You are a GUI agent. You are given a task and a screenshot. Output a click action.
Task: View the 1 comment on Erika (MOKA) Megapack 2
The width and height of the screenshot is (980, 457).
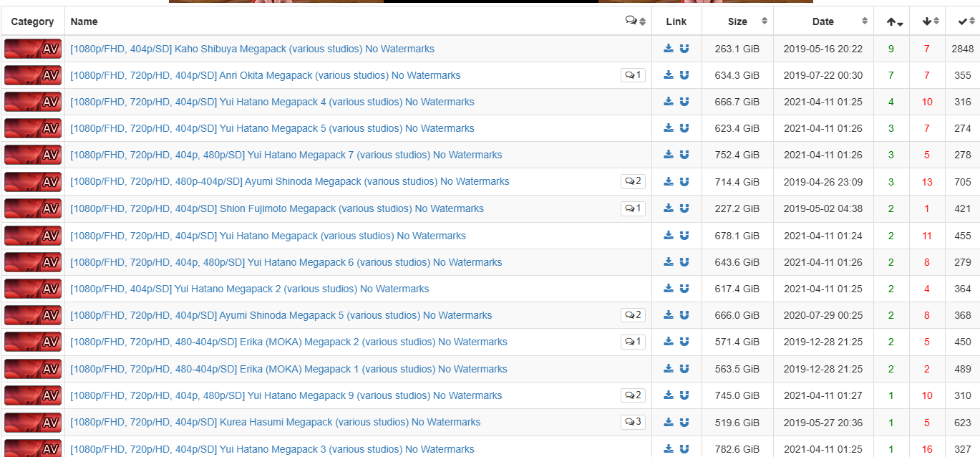(633, 342)
